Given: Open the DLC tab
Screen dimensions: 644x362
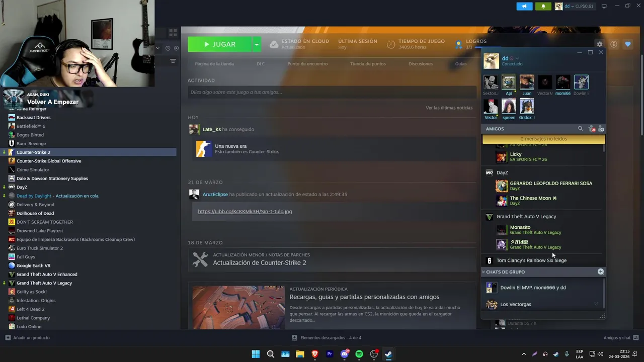Looking at the screenshot, I should (x=261, y=64).
